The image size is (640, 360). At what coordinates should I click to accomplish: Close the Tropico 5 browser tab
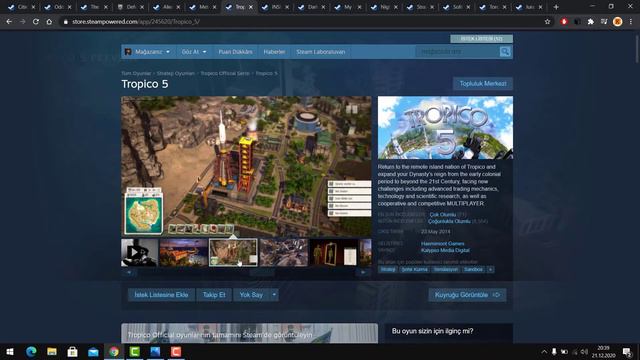pos(251,7)
